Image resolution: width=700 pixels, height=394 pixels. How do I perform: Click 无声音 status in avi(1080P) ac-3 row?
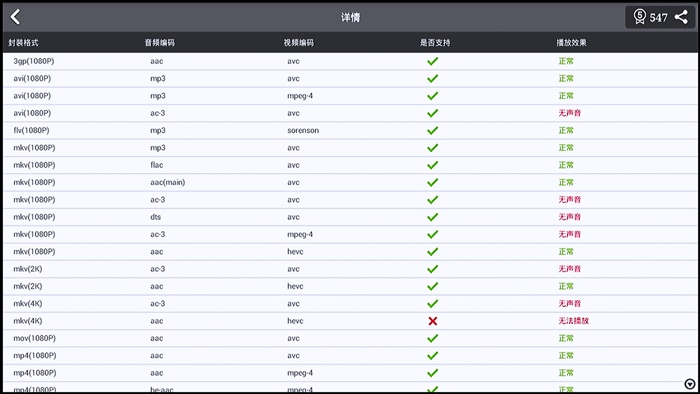pos(570,113)
